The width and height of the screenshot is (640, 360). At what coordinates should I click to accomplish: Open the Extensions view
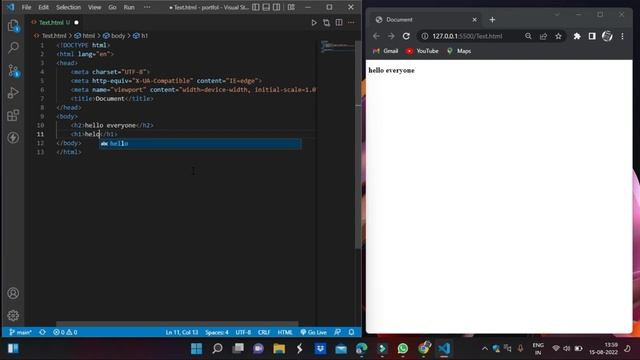(13, 115)
